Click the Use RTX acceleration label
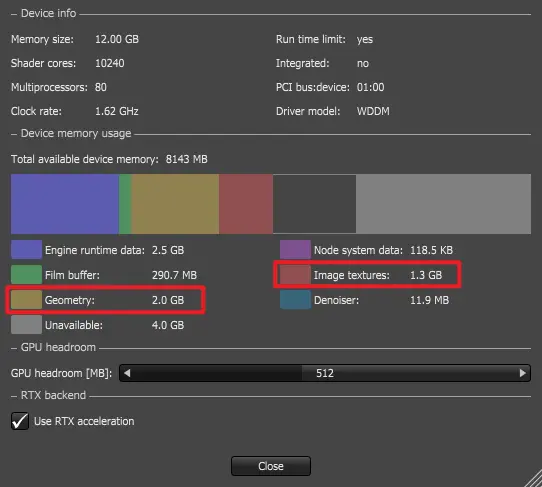The image size is (542, 487). [x=84, y=421]
